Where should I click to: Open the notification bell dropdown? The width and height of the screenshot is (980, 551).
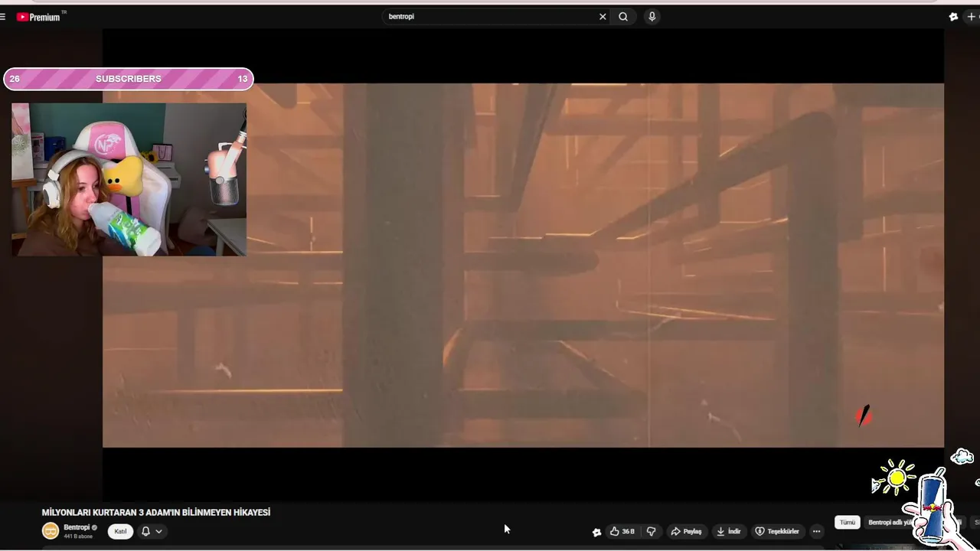(152, 531)
